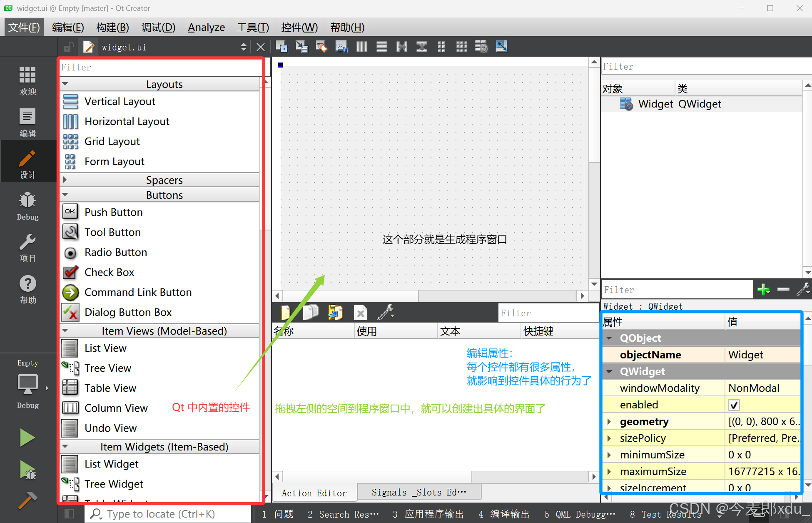The width and height of the screenshot is (812, 523).
Task: Click lay out horizontally toolbar icon
Action: tap(361, 47)
